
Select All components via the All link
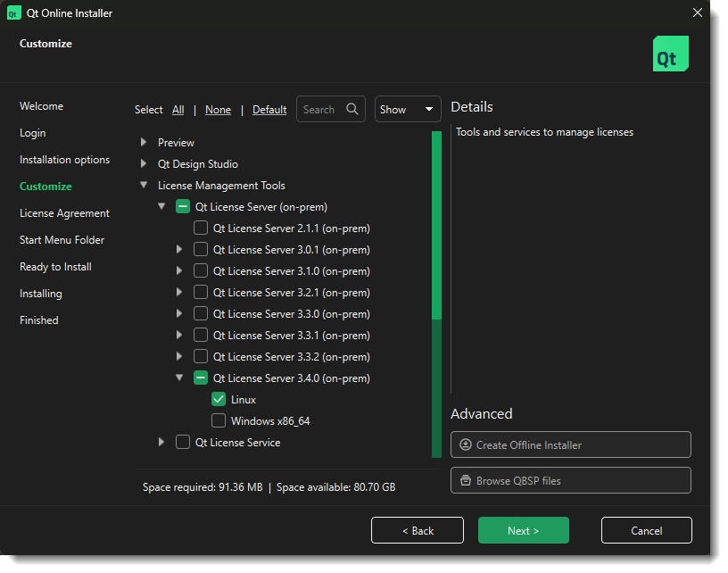[178, 109]
